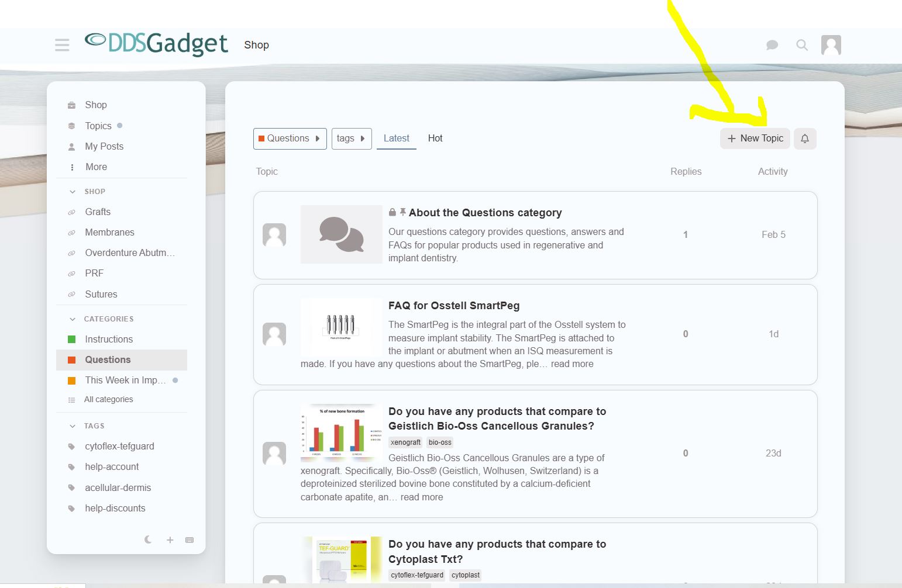Open the DDSGadget logo home link

[x=156, y=44]
